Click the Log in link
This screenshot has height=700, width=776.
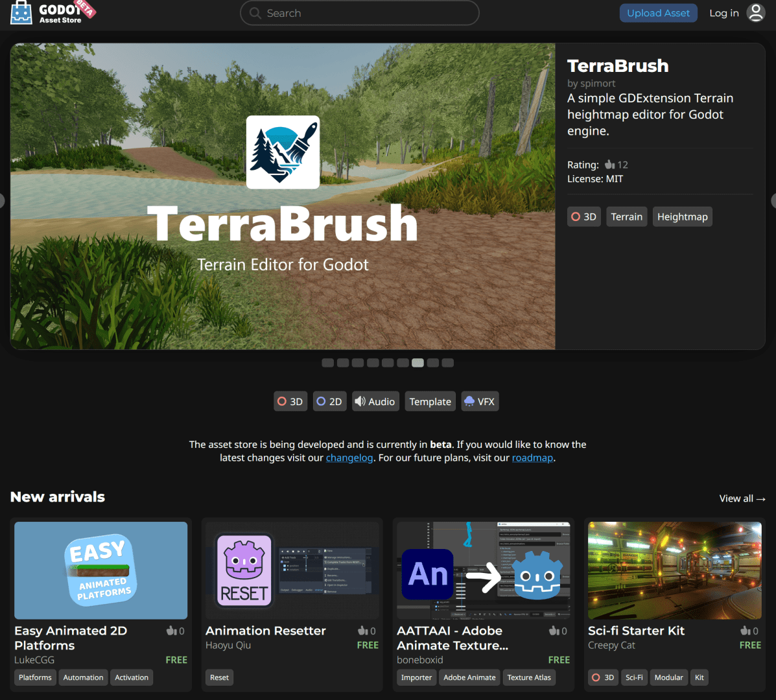724,13
